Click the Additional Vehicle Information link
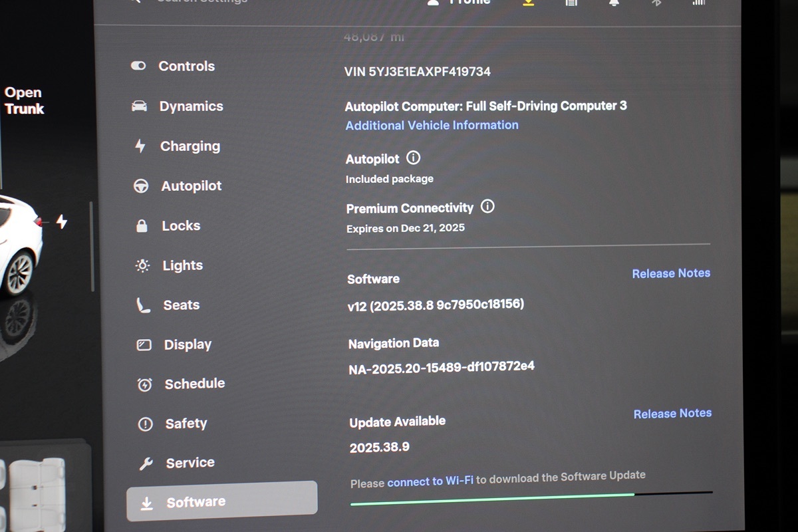The height and width of the screenshot is (532, 798). pos(432,125)
